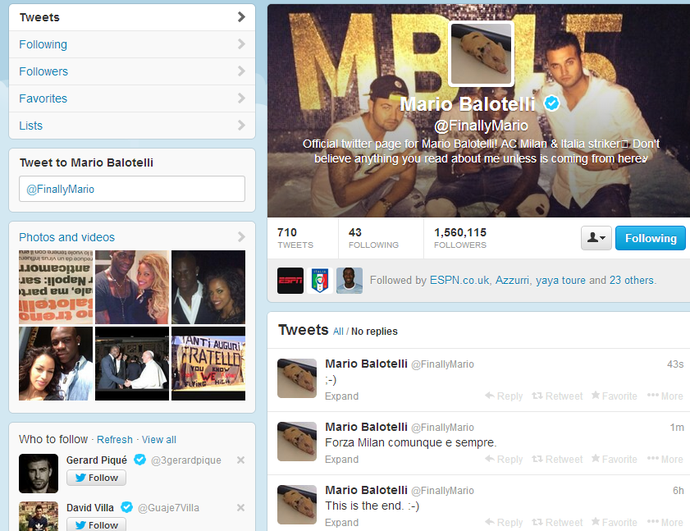Screen dimensions: 690x531
Task: Click David Villa verified badge
Action: click(127, 507)
